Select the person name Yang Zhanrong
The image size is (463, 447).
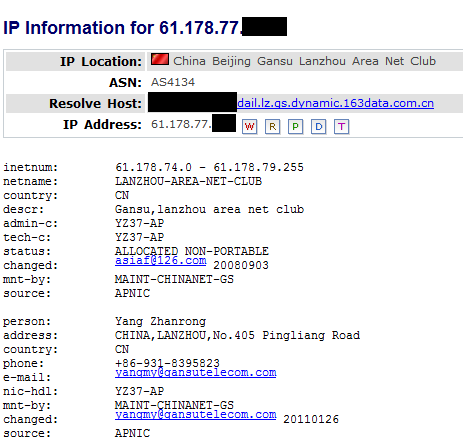pyautogui.click(x=160, y=321)
